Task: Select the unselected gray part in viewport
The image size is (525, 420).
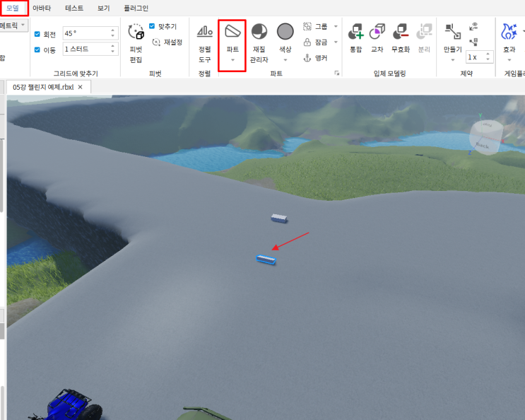Action: coord(279,218)
